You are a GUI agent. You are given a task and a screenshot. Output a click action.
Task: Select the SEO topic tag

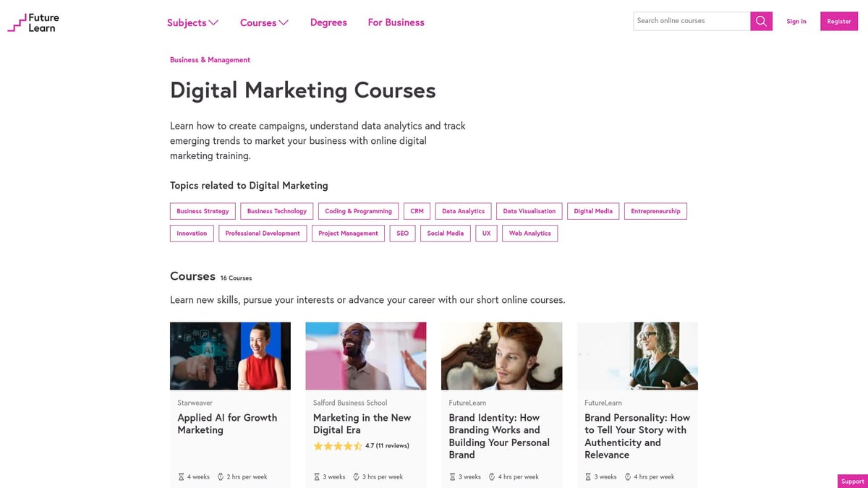tap(403, 234)
